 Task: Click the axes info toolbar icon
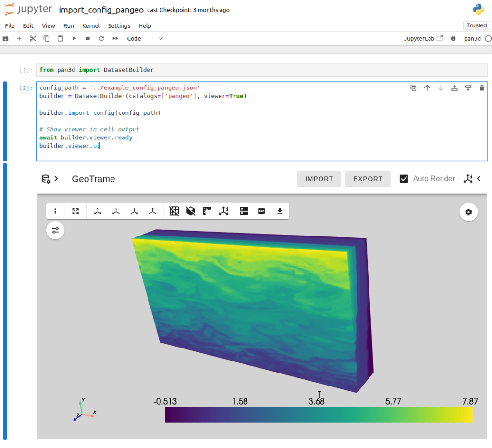coord(224,211)
